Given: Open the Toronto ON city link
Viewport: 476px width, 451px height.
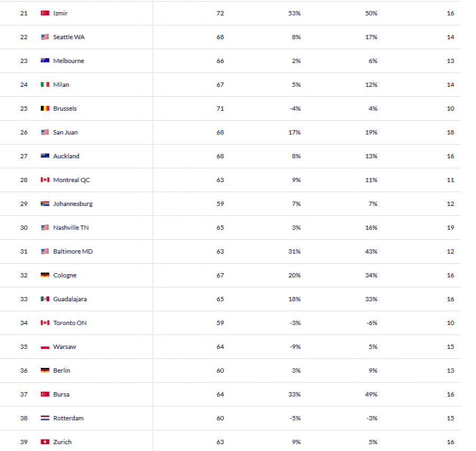Looking at the screenshot, I should click(x=70, y=323).
